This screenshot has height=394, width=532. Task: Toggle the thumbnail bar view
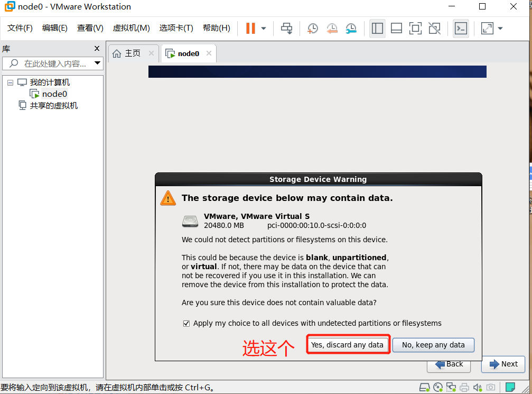pos(396,28)
